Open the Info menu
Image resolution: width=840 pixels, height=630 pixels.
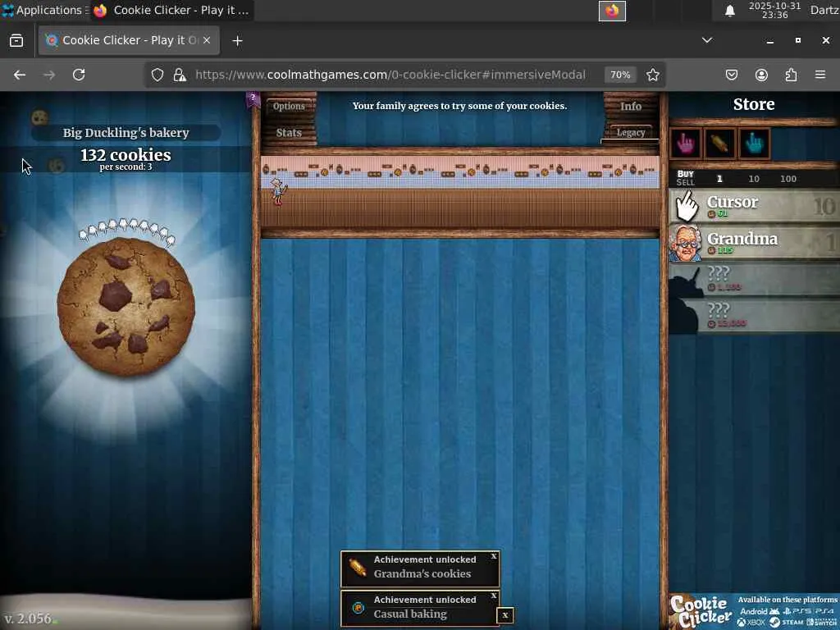coord(631,106)
